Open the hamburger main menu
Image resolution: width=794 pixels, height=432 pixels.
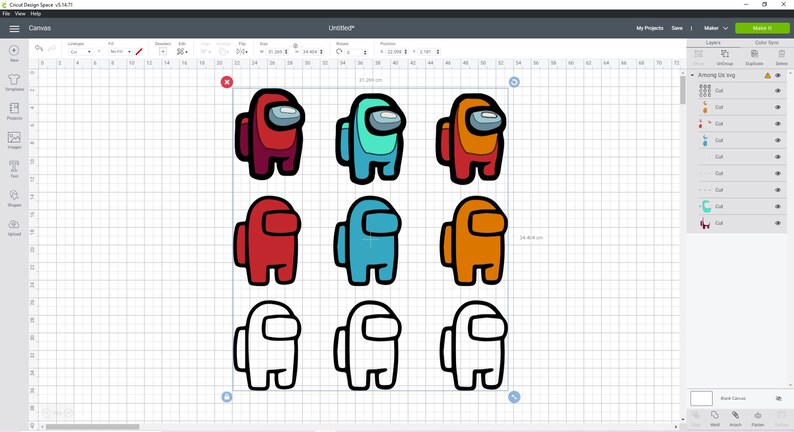(x=14, y=28)
